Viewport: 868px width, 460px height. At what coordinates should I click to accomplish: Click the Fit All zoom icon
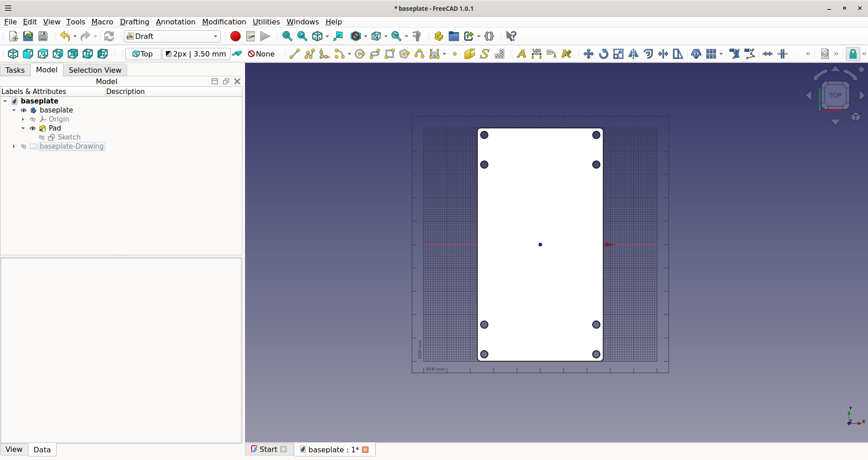click(287, 36)
